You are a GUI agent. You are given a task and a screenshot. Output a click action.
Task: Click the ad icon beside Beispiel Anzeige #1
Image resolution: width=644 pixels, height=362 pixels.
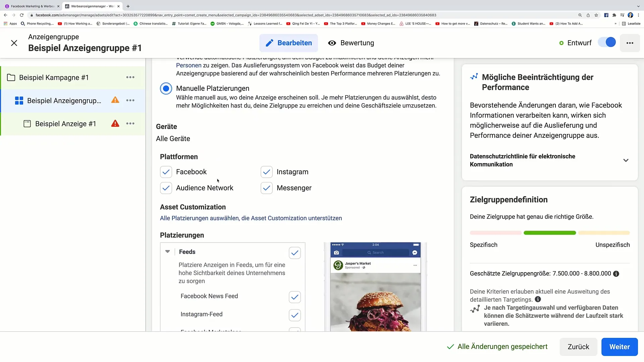coord(27,124)
